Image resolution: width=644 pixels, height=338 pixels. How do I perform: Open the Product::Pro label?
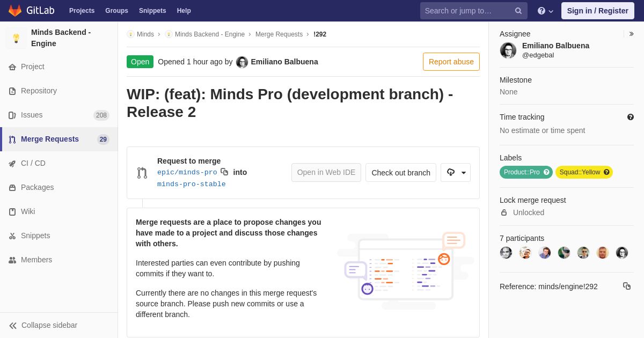pos(521,172)
